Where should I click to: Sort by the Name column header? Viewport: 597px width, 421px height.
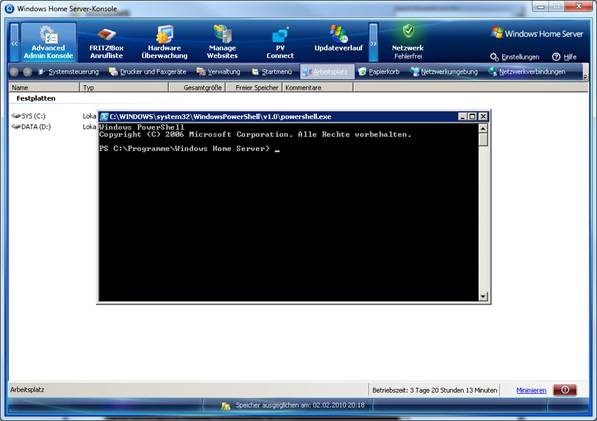click(x=44, y=88)
